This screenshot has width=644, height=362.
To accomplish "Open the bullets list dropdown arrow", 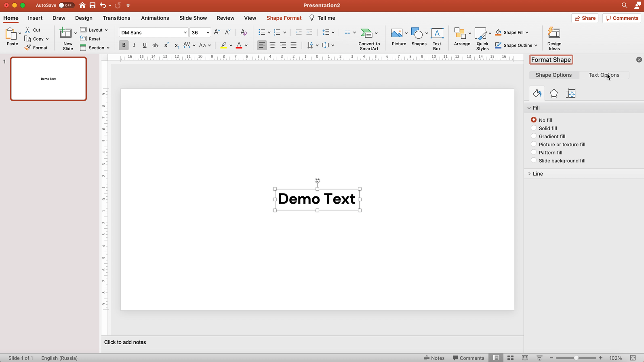I will pyautogui.click(x=269, y=32).
